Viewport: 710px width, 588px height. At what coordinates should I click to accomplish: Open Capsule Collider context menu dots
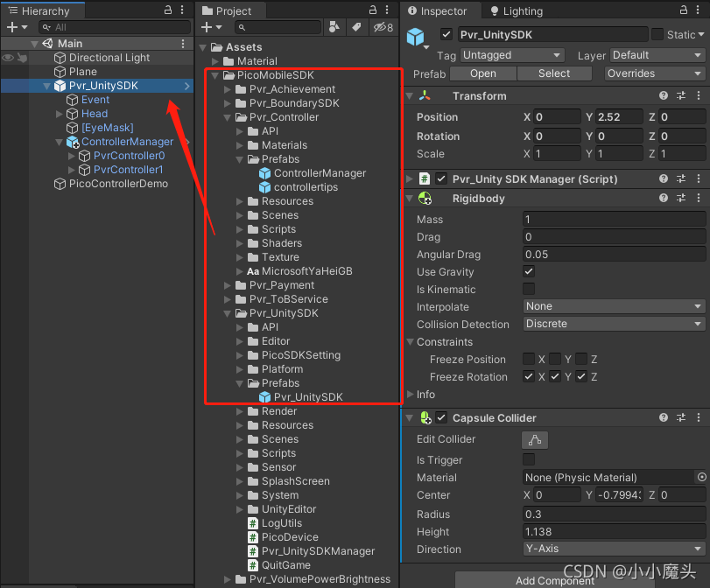(699, 417)
